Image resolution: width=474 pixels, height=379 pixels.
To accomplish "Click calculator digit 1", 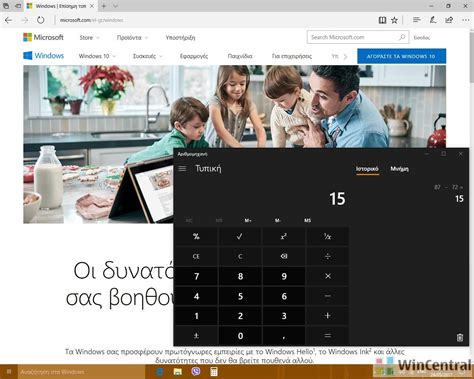I will [x=196, y=316].
